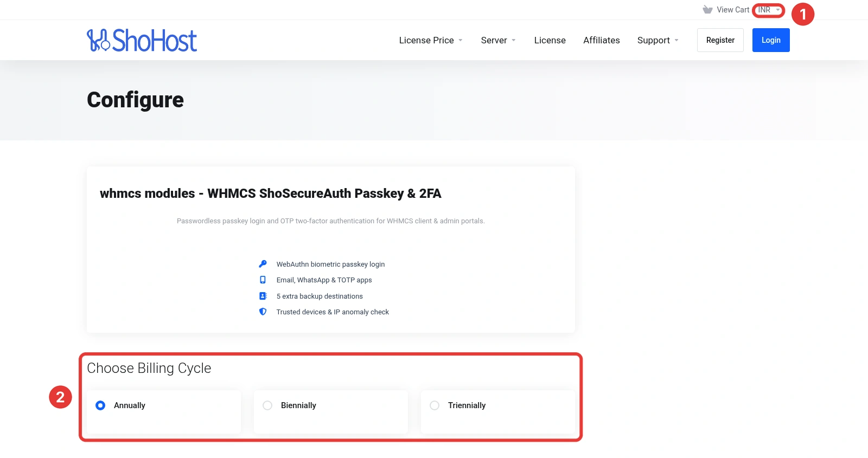Open the License menu item
Screen dimensions: 868x458
550,40
